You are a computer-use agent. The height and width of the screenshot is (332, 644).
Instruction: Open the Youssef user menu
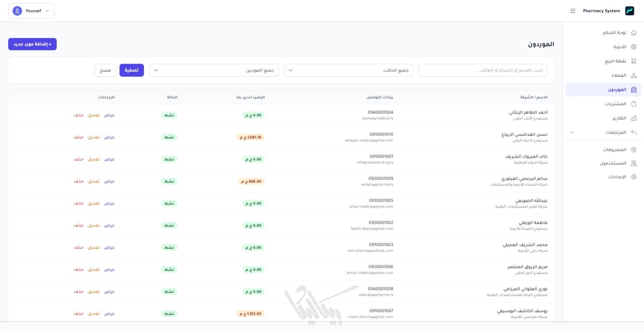pyautogui.click(x=31, y=11)
